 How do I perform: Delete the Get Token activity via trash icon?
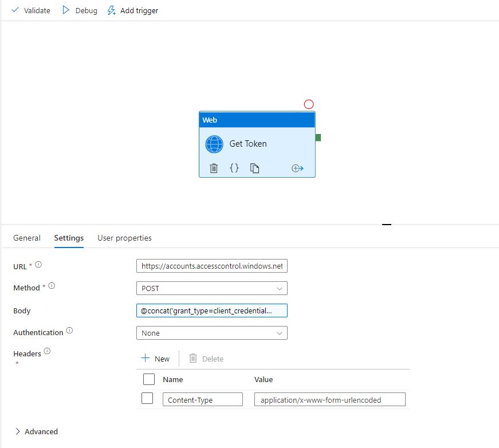click(214, 168)
